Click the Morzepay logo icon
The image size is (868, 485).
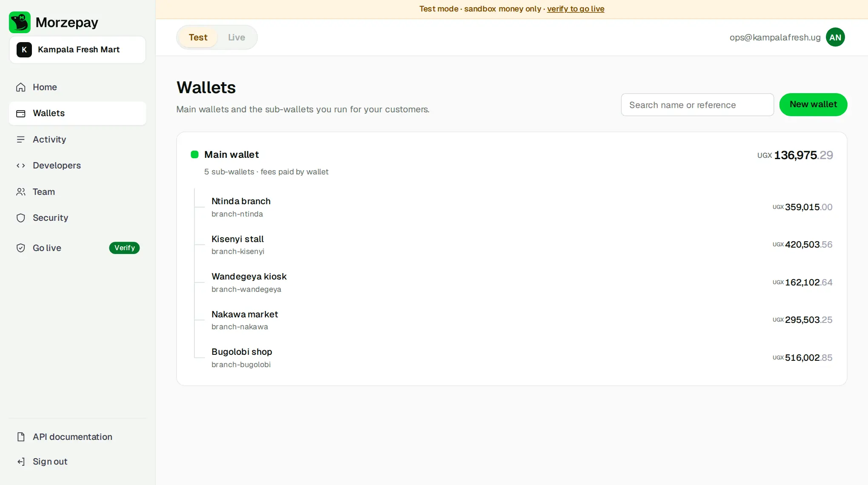click(20, 22)
